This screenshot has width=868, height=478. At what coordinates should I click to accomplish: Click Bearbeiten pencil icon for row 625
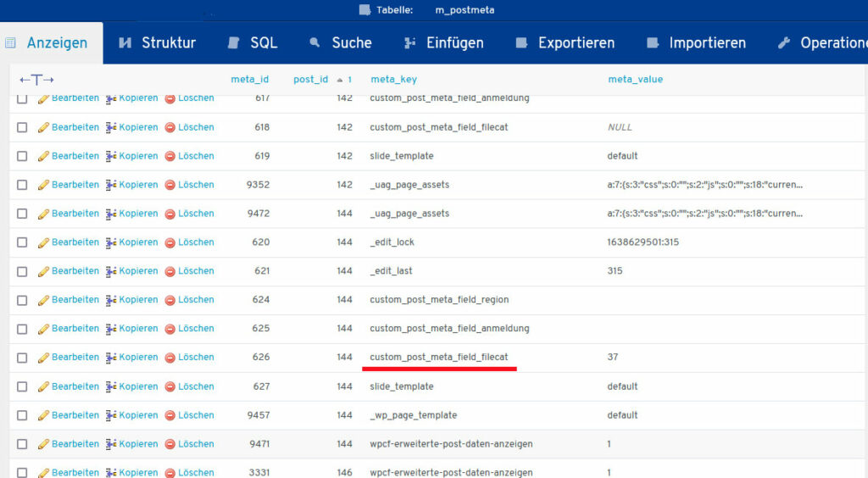(x=43, y=329)
